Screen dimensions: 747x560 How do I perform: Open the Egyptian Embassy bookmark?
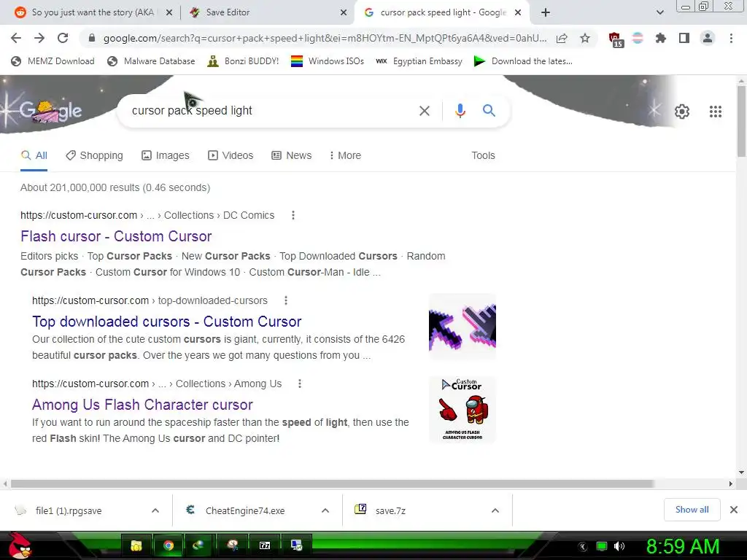(x=419, y=61)
